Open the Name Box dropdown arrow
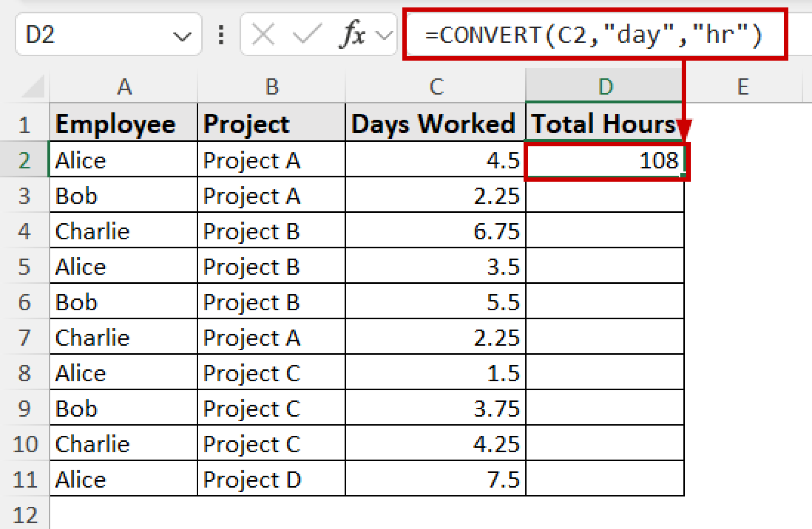The image size is (812, 529). (x=182, y=36)
